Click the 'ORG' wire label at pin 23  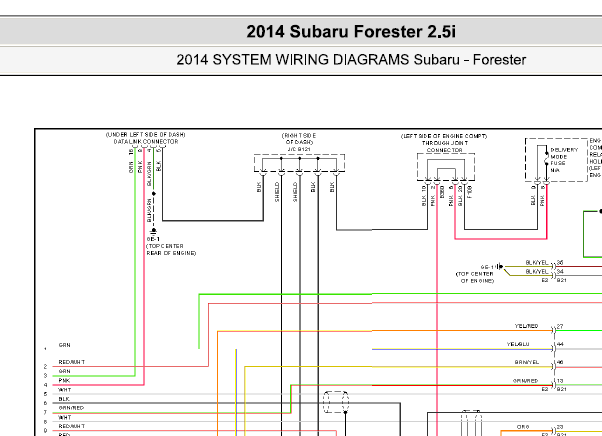tap(523, 427)
